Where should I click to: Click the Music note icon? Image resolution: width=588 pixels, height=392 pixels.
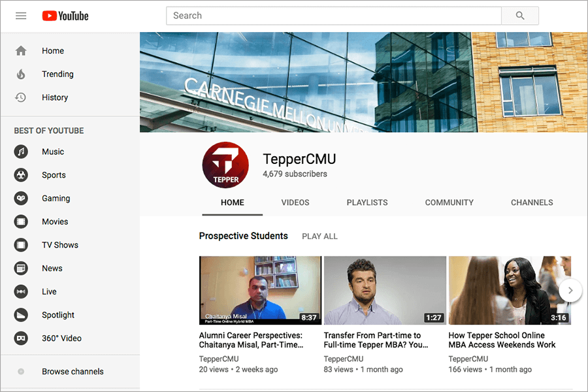tap(21, 152)
